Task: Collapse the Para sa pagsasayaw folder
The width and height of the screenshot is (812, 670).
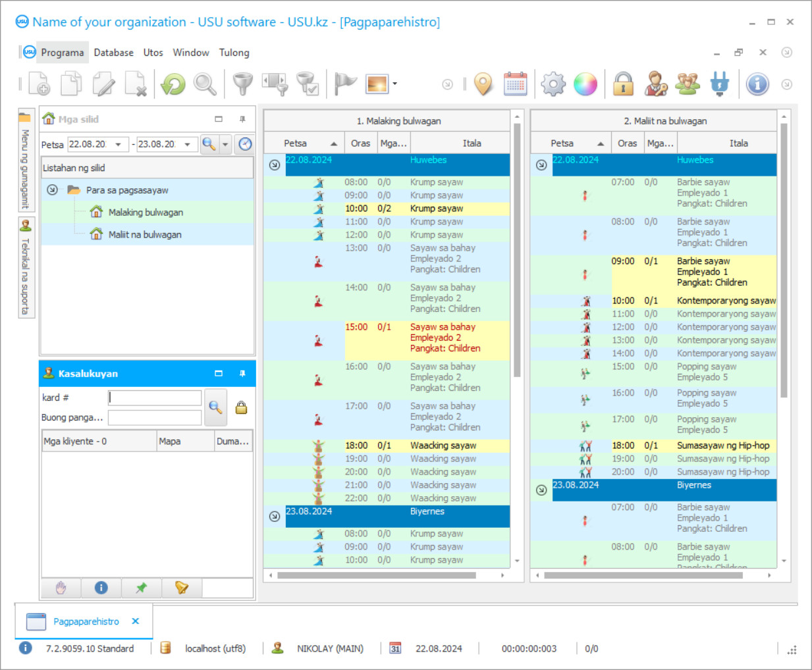Action: click(x=52, y=190)
